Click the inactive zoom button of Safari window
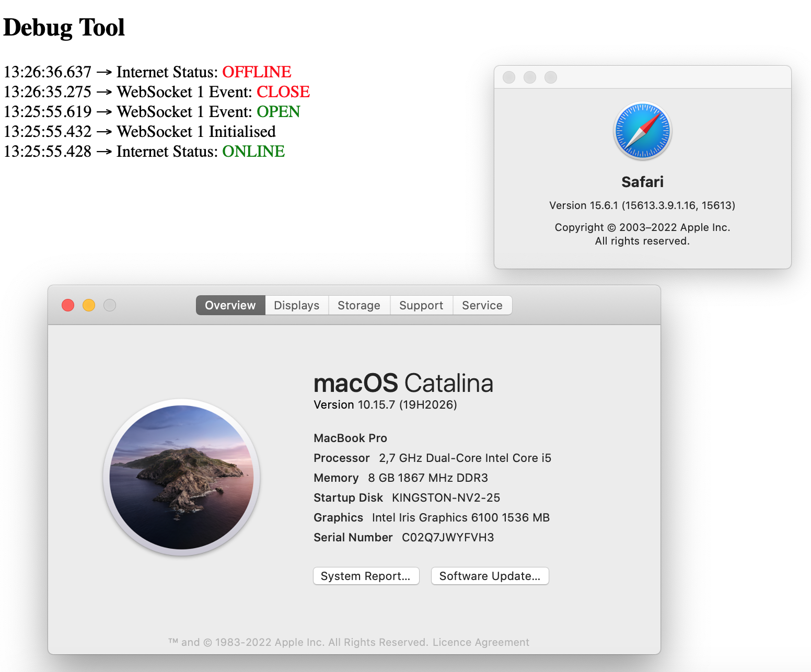Image resolution: width=811 pixels, height=672 pixels. pos(551,77)
